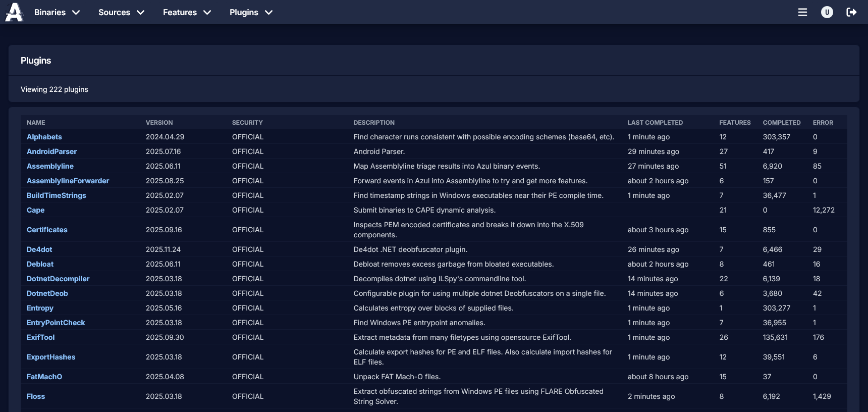
Task: Open the user profile avatar icon
Action: pyautogui.click(x=827, y=12)
